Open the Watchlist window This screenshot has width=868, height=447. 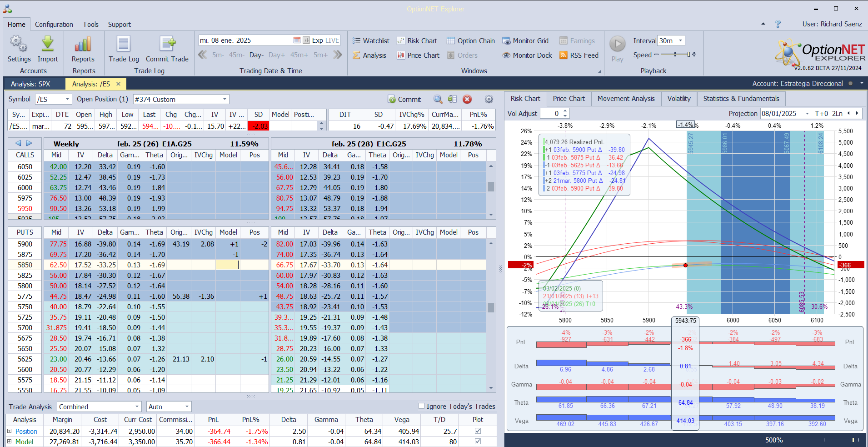tap(371, 41)
